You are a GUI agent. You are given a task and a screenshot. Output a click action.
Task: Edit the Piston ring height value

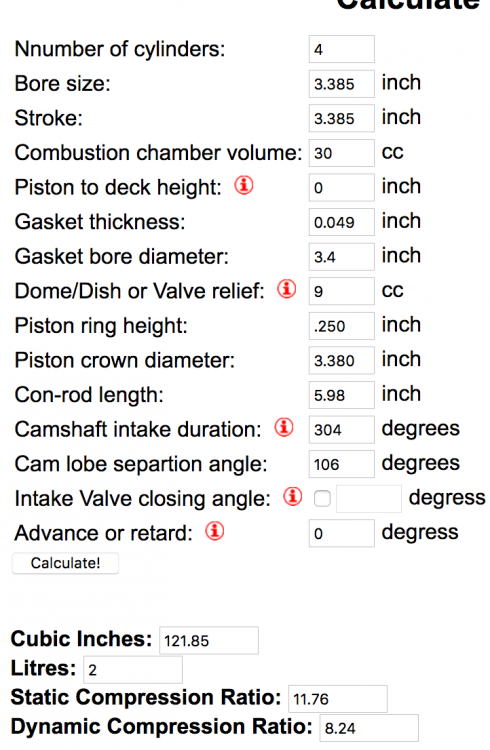pyautogui.click(x=342, y=326)
